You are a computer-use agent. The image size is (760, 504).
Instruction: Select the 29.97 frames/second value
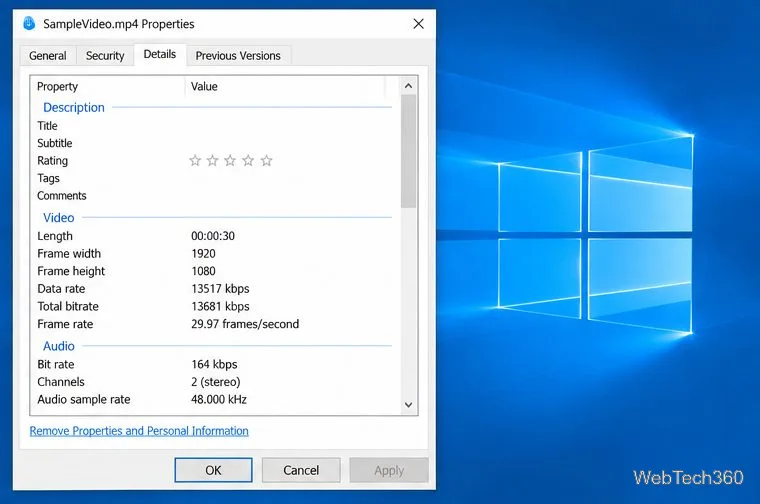(x=245, y=324)
